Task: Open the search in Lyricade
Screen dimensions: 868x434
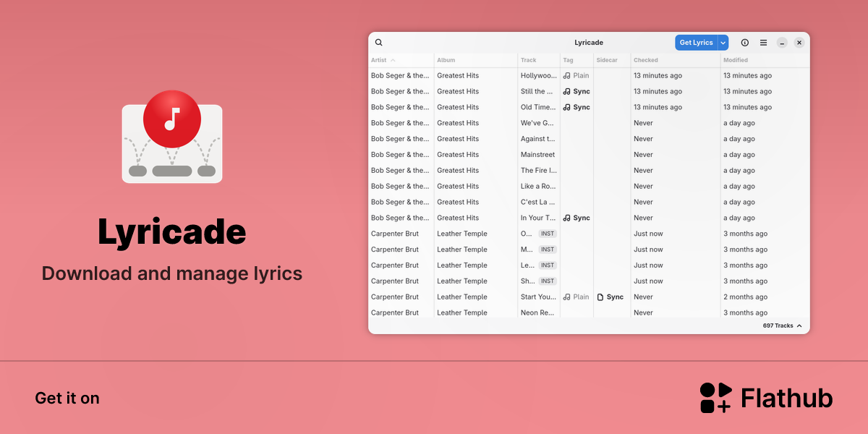Action: [x=379, y=43]
